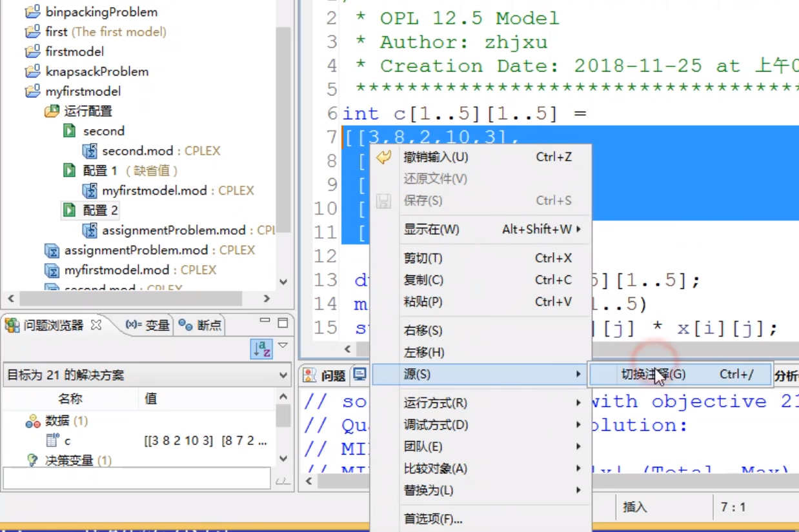This screenshot has width=799, height=532.
Task: Click the 名称 column header
Action: tap(70, 399)
